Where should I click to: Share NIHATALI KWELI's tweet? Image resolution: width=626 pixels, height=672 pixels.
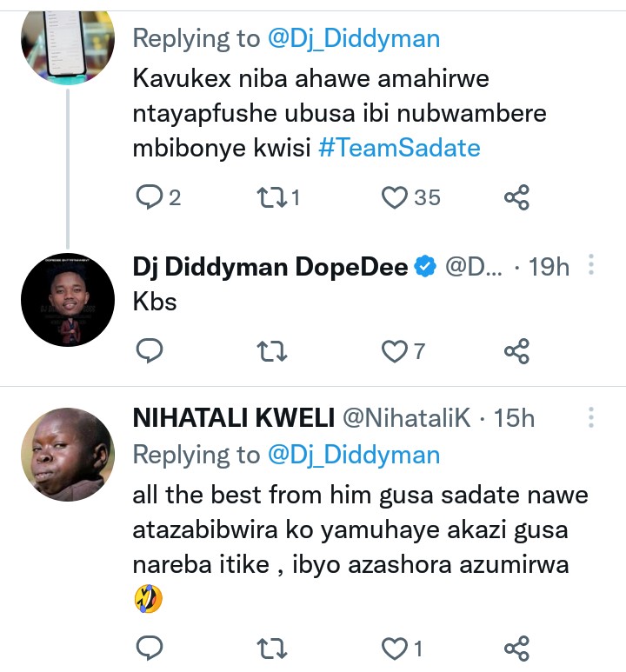(516, 648)
